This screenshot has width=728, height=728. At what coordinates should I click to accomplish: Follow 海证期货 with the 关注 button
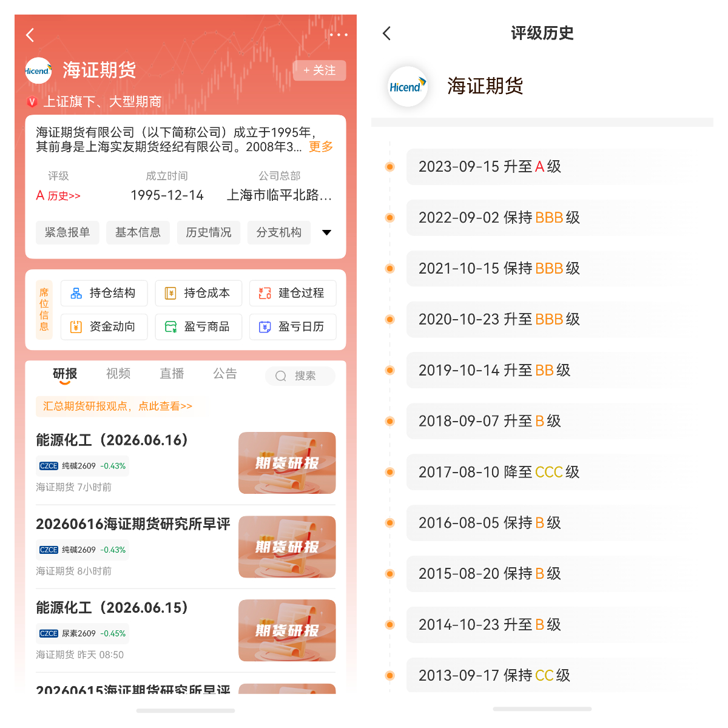pyautogui.click(x=320, y=70)
